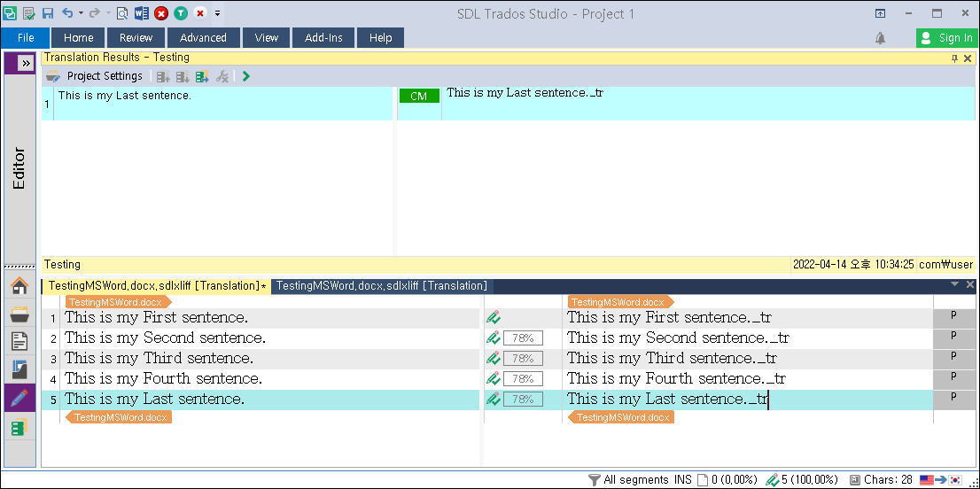
Task: Close the Translation Results panel
Action: tap(968, 58)
